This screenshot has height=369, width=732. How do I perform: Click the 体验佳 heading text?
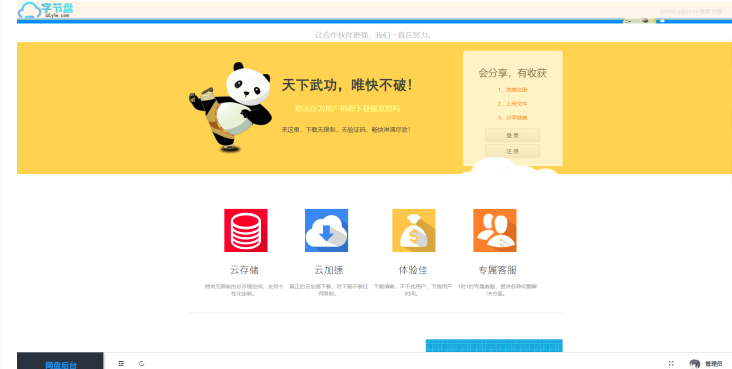pyautogui.click(x=413, y=270)
